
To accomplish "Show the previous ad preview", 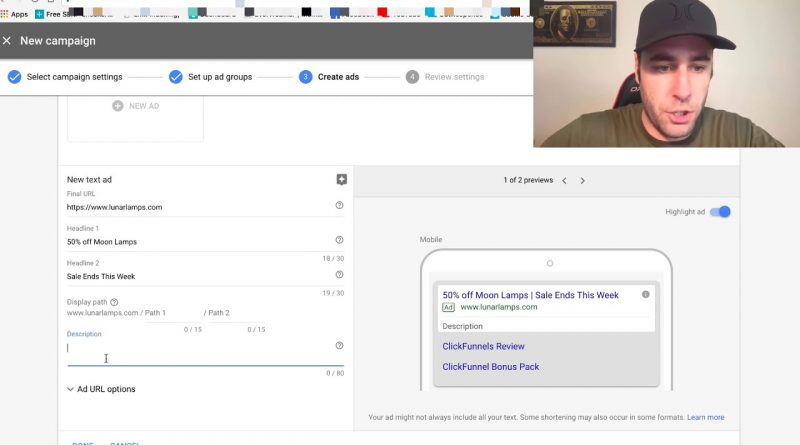I will pyautogui.click(x=564, y=181).
